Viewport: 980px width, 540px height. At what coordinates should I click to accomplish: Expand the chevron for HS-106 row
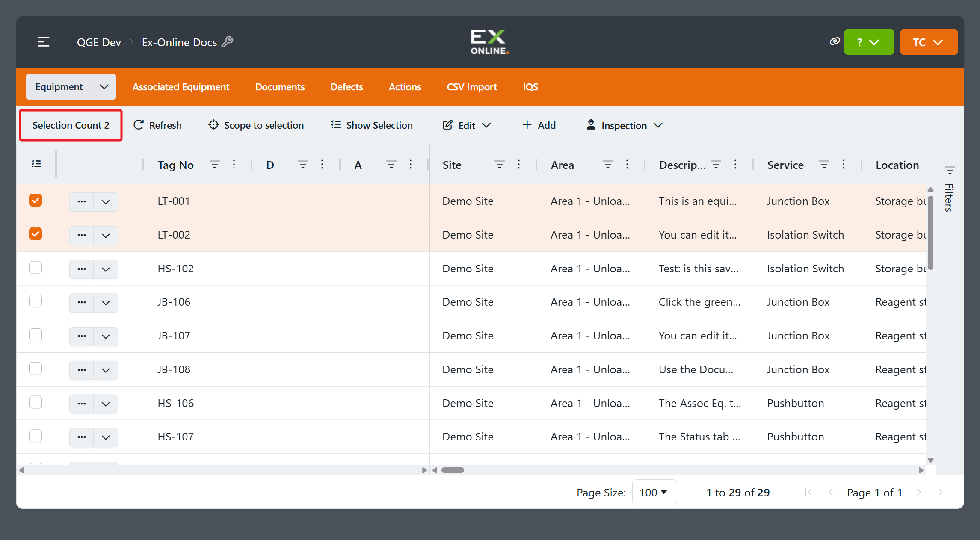pos(106,404)
